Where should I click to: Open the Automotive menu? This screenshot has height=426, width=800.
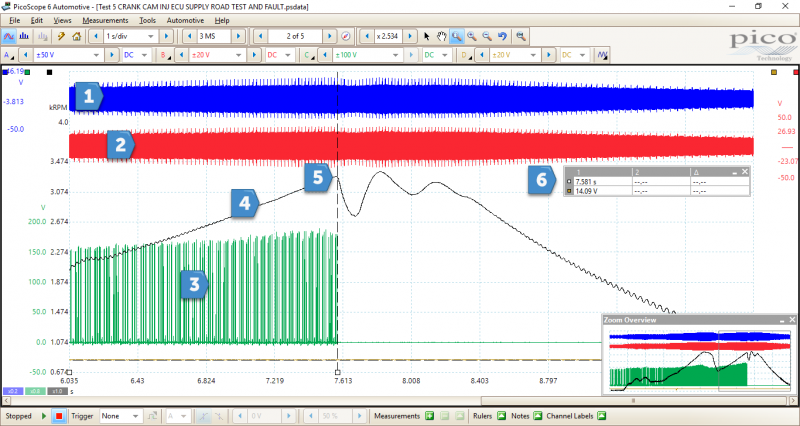click(x=185, y=20)
